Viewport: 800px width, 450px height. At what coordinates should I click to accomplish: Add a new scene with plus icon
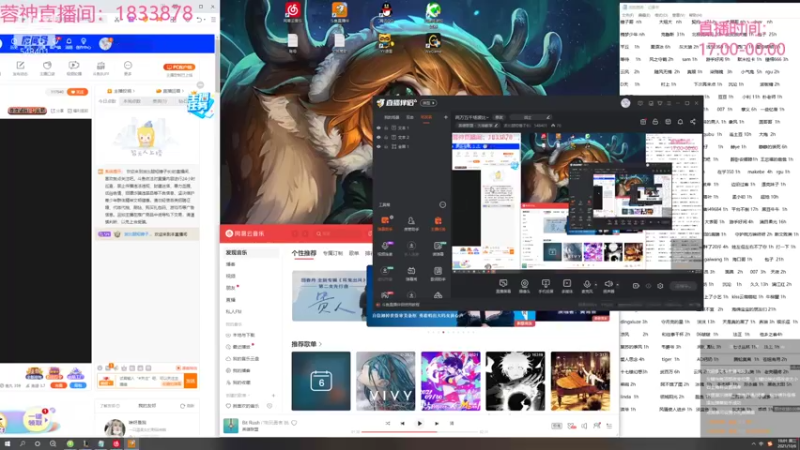pyautogui.click(x=446, y=117)
